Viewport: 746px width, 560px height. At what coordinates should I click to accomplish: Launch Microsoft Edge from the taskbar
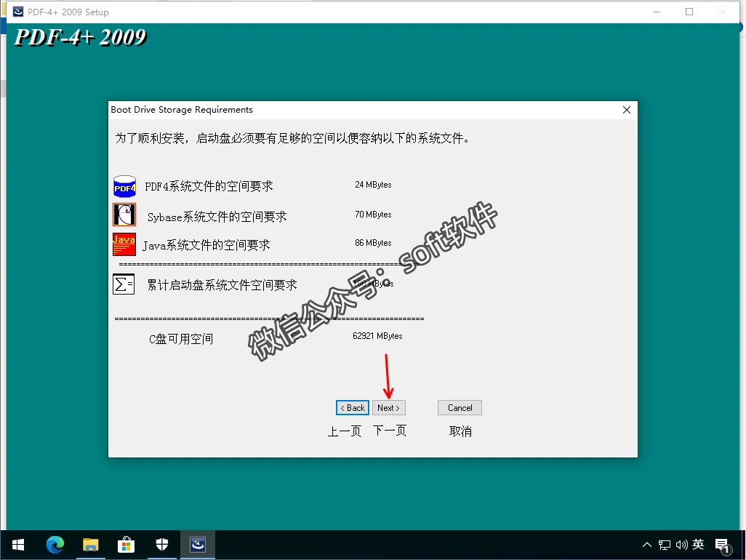click(55, 545)
